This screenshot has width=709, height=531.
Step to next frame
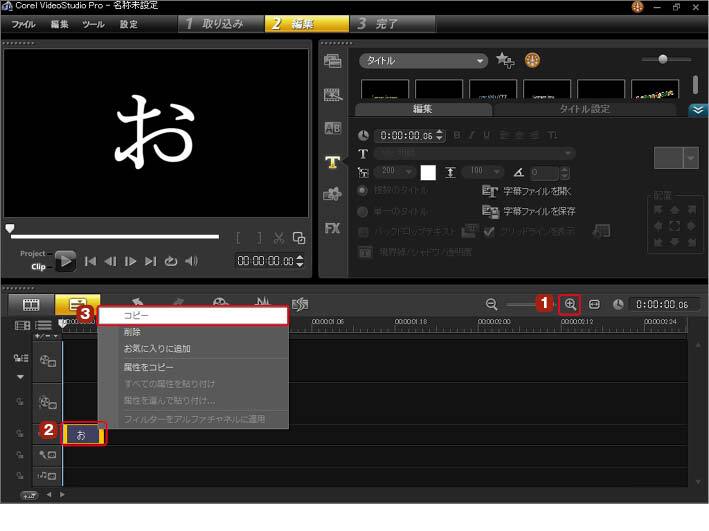130,261
